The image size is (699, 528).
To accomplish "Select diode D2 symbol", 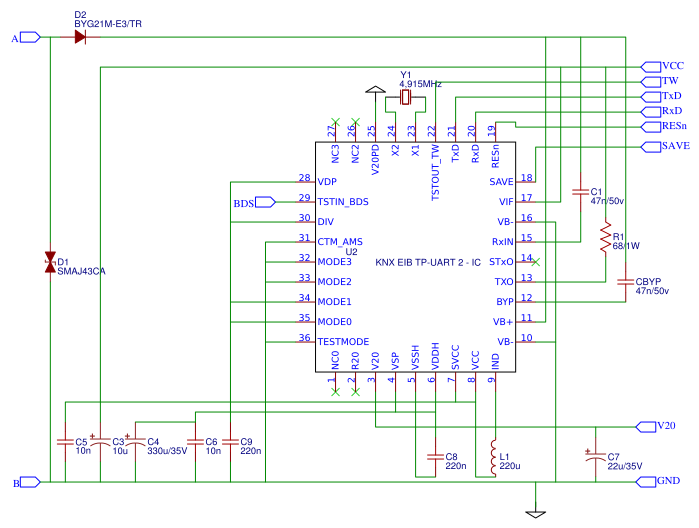I will point(80,37).
